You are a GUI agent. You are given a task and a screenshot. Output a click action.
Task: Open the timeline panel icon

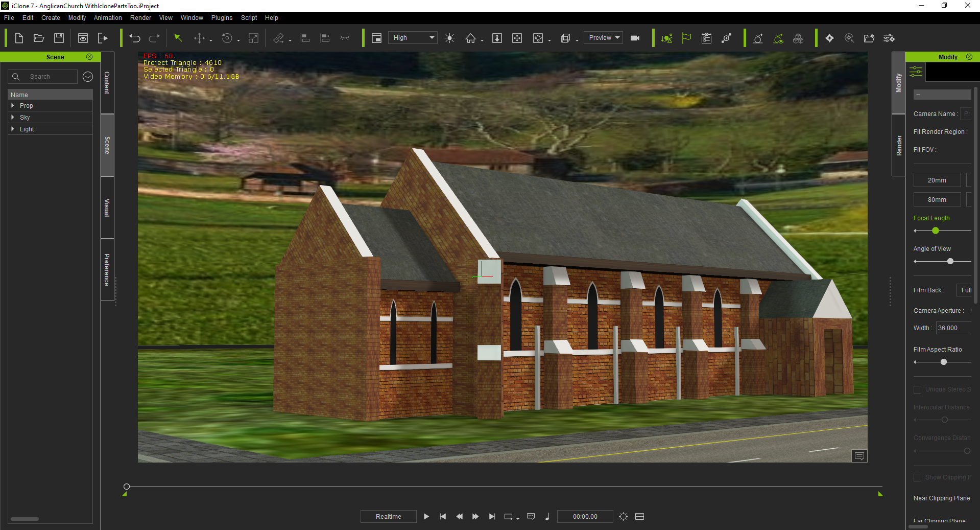[639, 516]
